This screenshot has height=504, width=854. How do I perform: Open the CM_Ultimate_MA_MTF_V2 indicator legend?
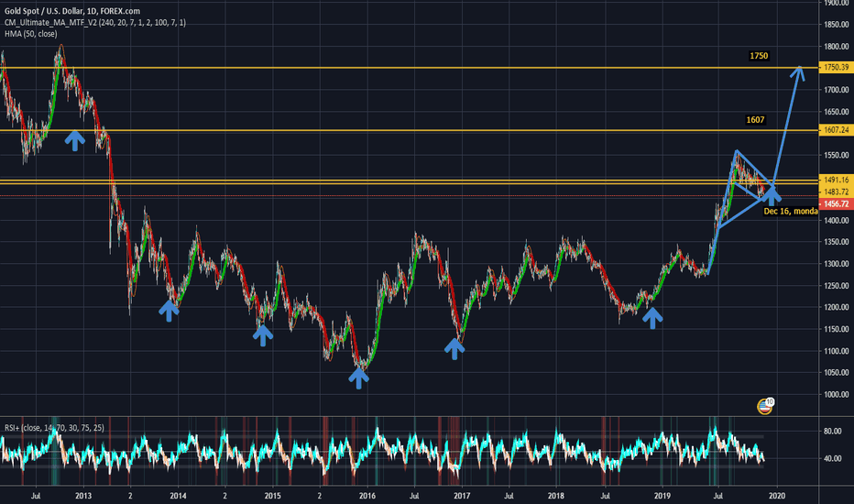(x=93, y=23)
